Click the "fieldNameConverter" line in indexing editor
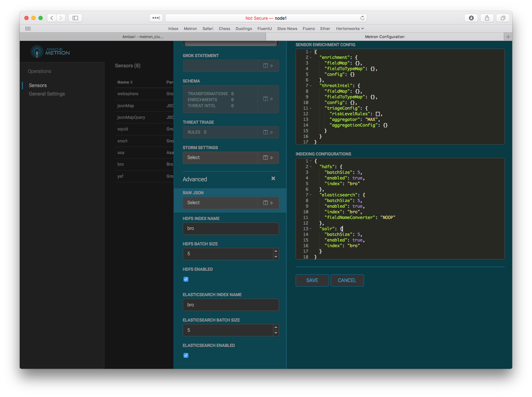Screen dimensions: 532x397 click(360, 218)
